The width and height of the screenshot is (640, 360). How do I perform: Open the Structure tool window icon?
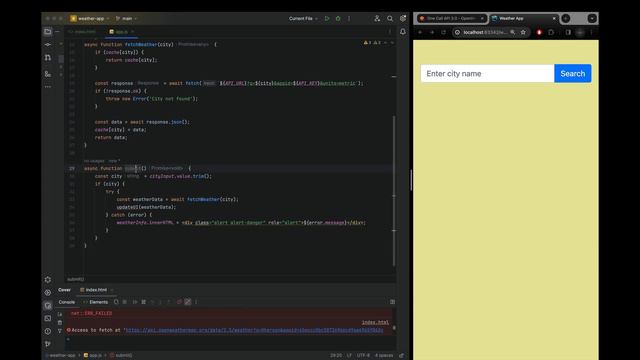(x=48, y=73)
